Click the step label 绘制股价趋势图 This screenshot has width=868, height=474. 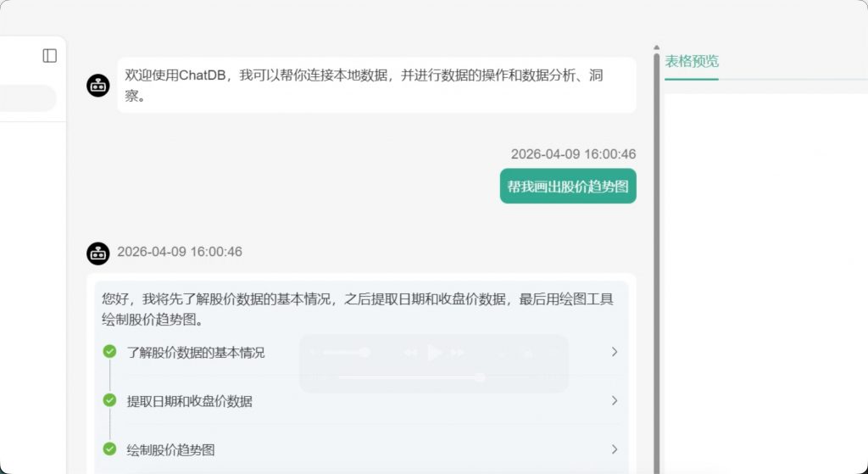tap(171, 449)
